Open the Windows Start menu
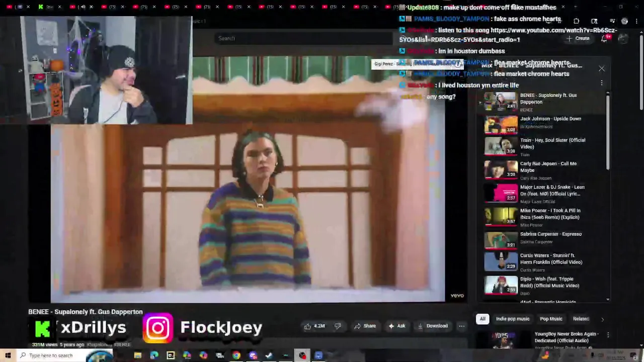Screen dimensions: 644x362 pyautogui.click(x=8, y=355)
